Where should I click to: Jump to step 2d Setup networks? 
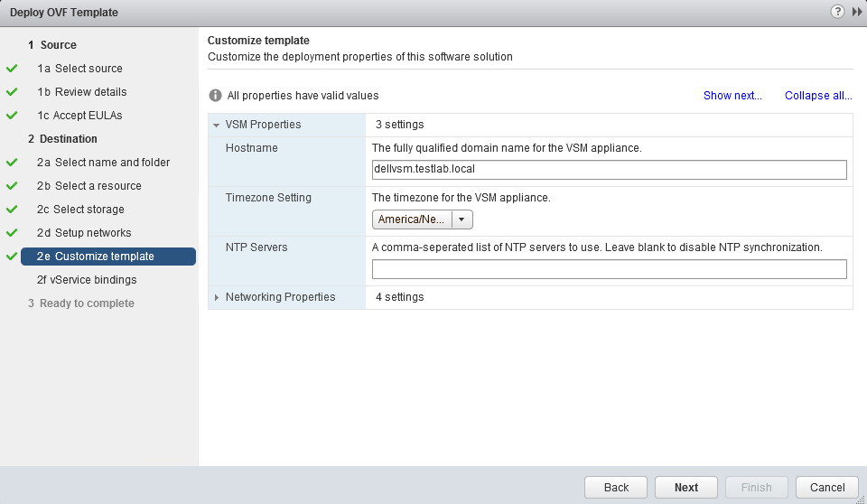pos(84,233)
